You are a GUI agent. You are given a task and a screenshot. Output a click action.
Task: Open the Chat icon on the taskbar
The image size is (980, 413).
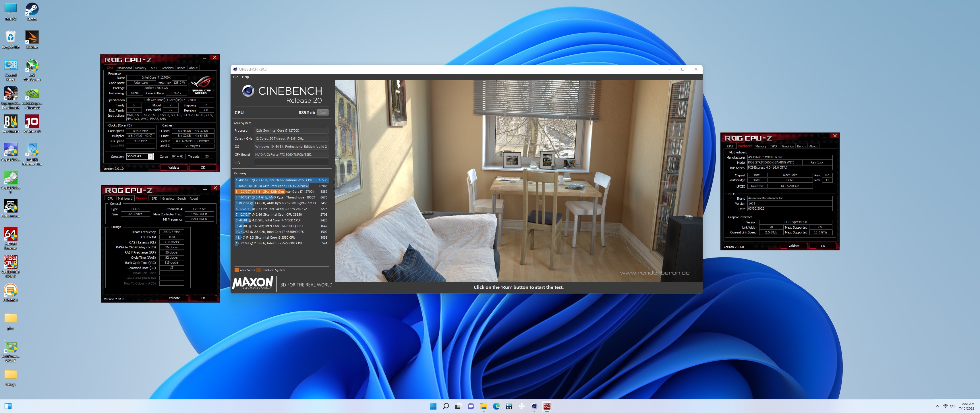pyautogui.click(x=471, y=406)
